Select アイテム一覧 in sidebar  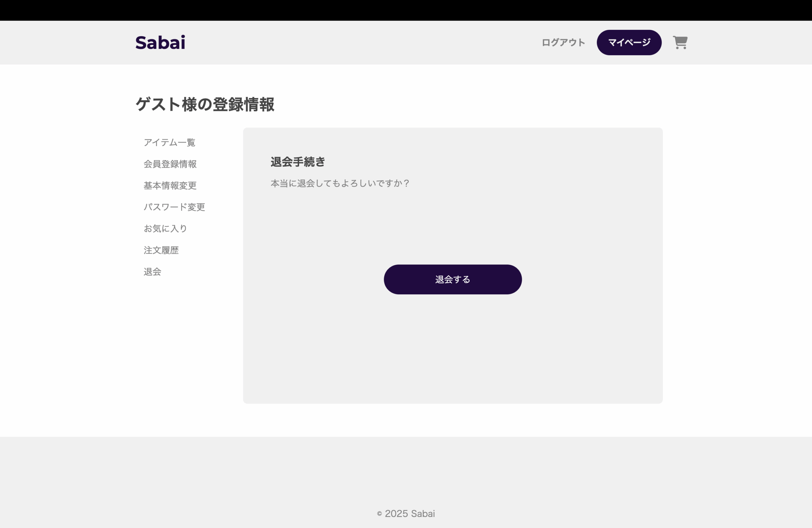tap(169, 142)
